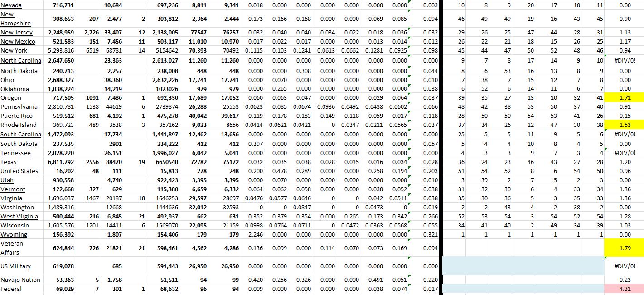Click the New Hampshire link
Image resolution: width=644 pixels, height=295 pixels.
pyautogui.click(x=15, y=23)
